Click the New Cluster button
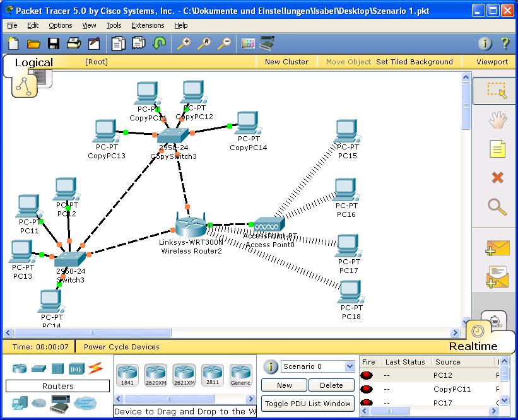Viewport: 518px width, 420px height. click(x=286, y=62)
